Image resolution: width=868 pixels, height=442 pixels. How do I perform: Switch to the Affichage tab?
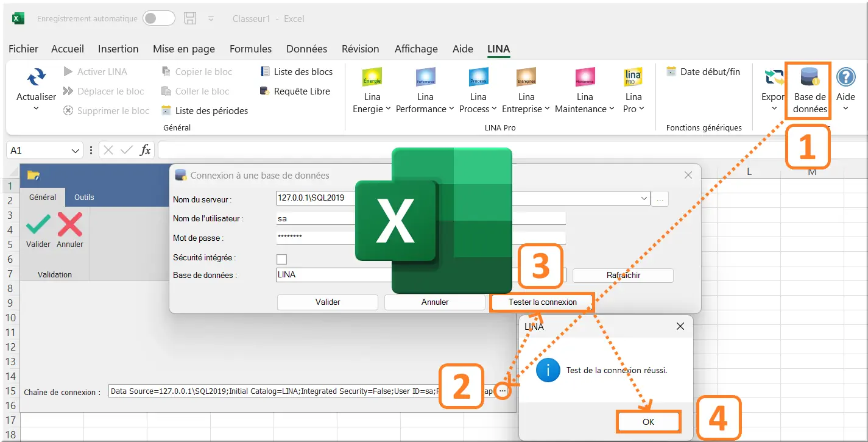click(x=416, y=49)
